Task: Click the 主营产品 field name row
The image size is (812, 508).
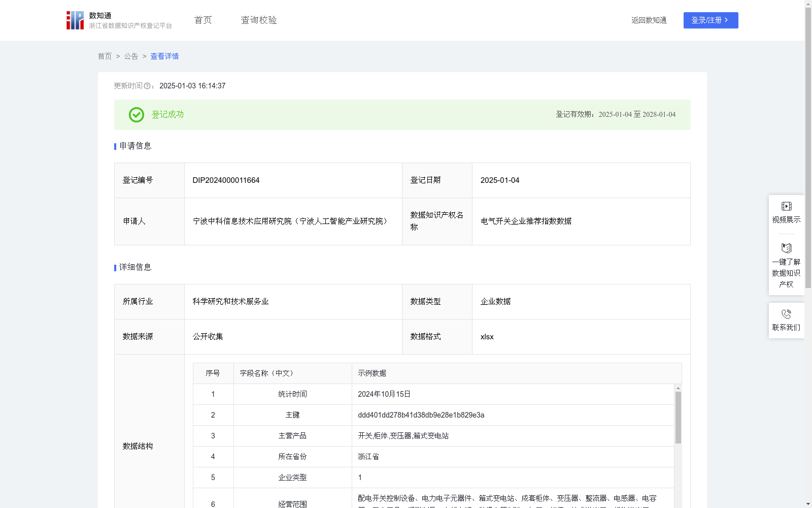Action: pyautogui.click(x=292, y=436)
